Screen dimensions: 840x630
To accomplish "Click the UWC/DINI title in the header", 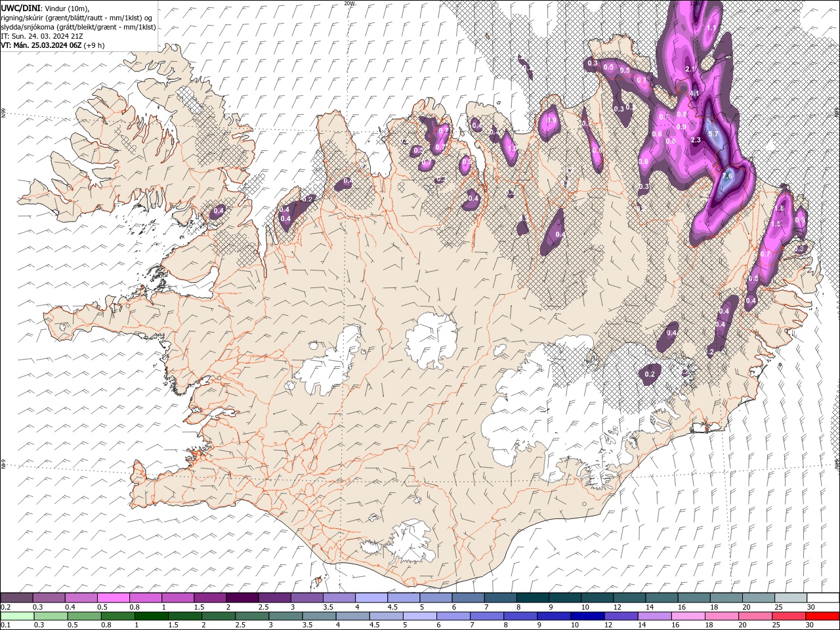I will (x=21, y=7).
